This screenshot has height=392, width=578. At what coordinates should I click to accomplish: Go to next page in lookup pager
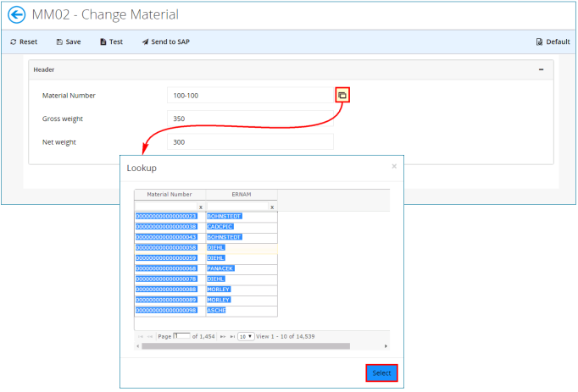pyautogui.click(x=223, y=336)
